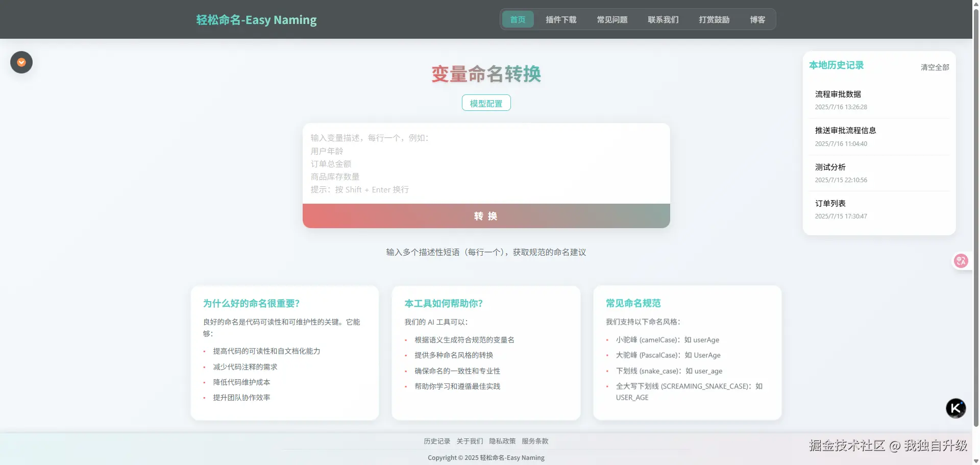Click the variable description input area

(486, 163)
